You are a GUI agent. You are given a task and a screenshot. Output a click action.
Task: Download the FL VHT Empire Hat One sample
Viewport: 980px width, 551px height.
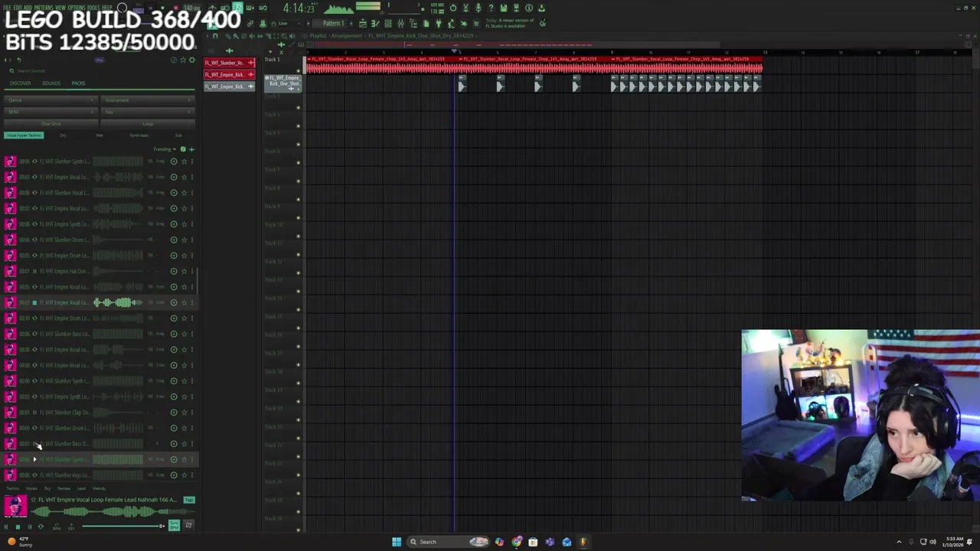click(174, 271)
